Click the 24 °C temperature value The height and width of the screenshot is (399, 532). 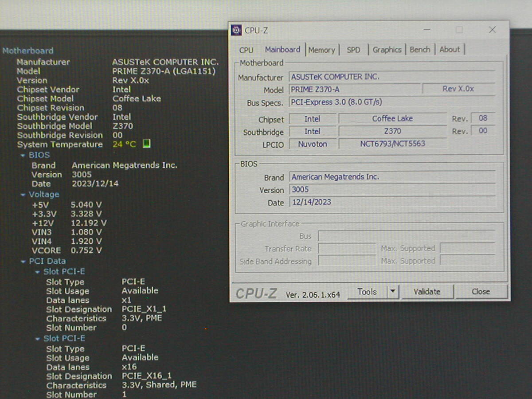click(124, 145)
